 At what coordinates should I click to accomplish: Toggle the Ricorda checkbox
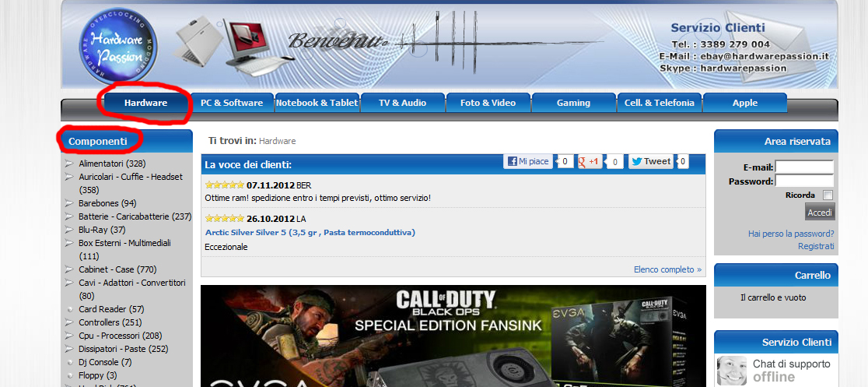pyautogui.click(x=828, y=195)
